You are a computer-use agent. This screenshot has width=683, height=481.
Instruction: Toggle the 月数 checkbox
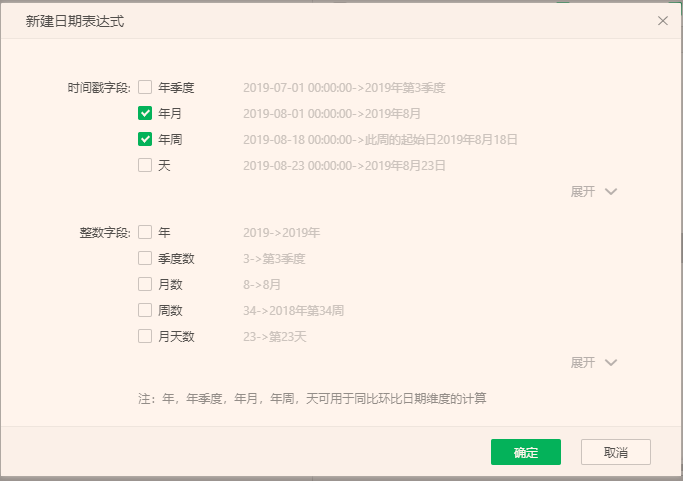point(145,284)
